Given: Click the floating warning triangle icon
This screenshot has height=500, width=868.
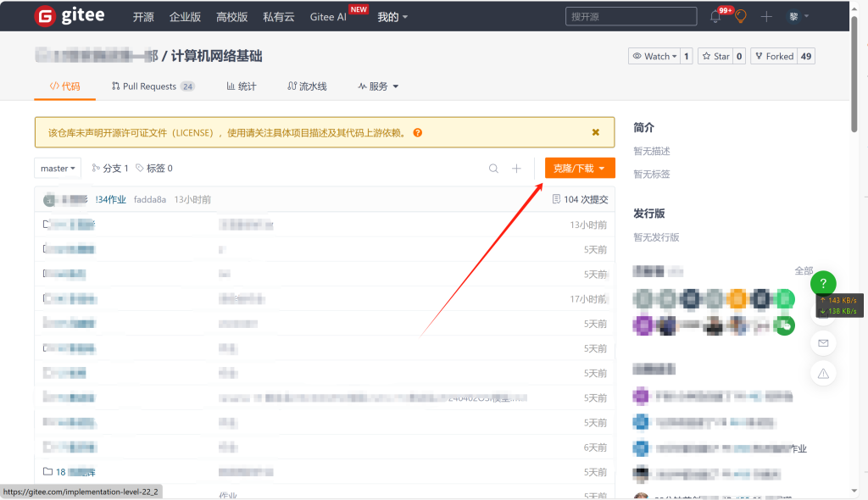Looking at the screenshot, I should click(x=823, y=373).
